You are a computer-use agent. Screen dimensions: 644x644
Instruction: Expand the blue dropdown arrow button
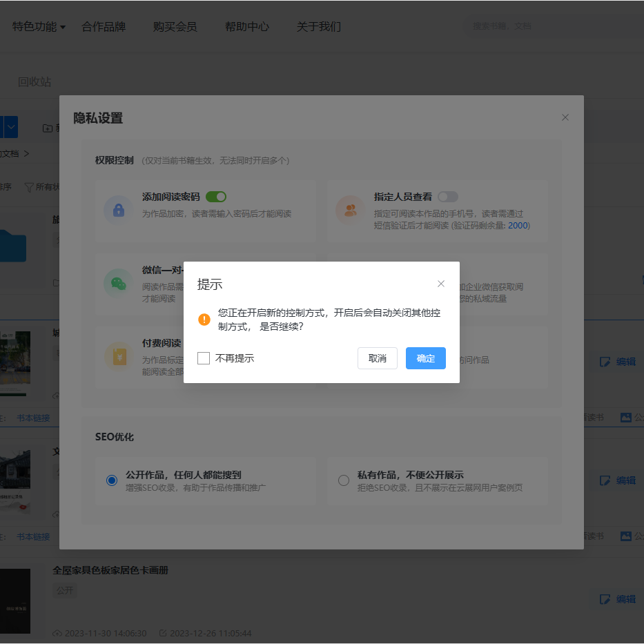[12, 128]
